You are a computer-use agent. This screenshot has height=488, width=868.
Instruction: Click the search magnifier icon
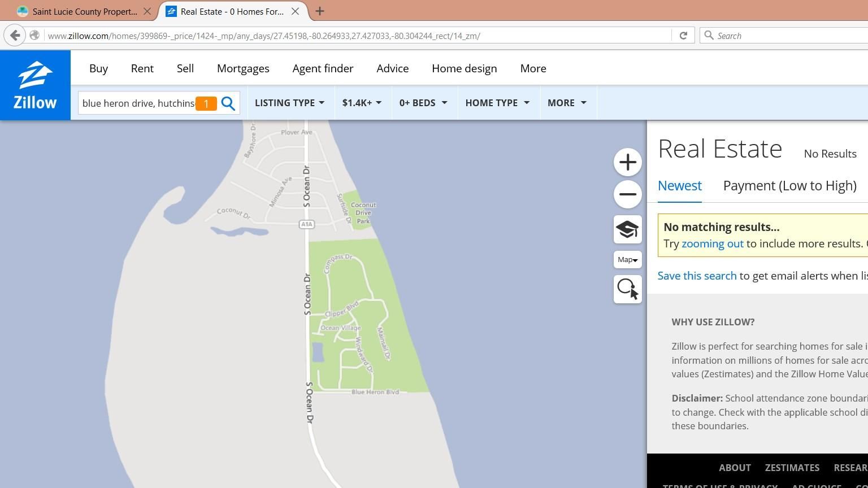pos(228,103)
